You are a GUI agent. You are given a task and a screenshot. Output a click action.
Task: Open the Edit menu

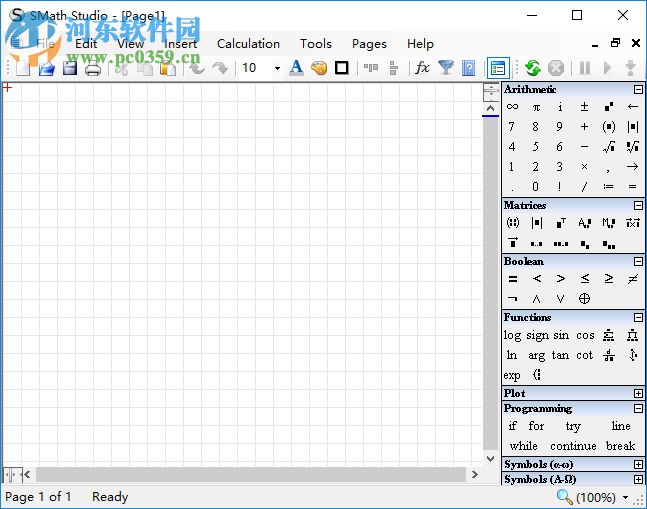pos(86,44)
